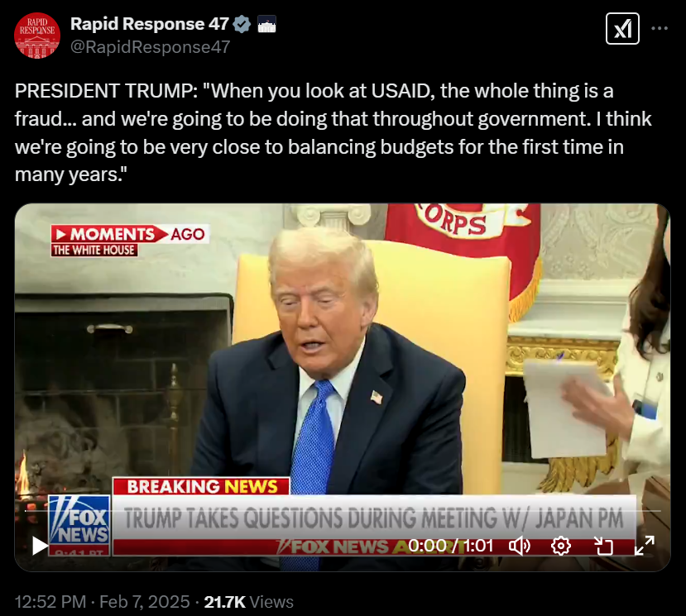Screen dimensions: 686x616
Task: Click the 12:52 PM timestamp
Action: click(50, 602)
